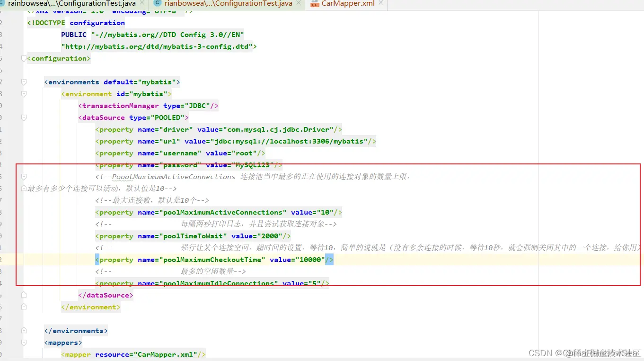Close the rianbowsea ConfigurationTest.java tab

299,4
